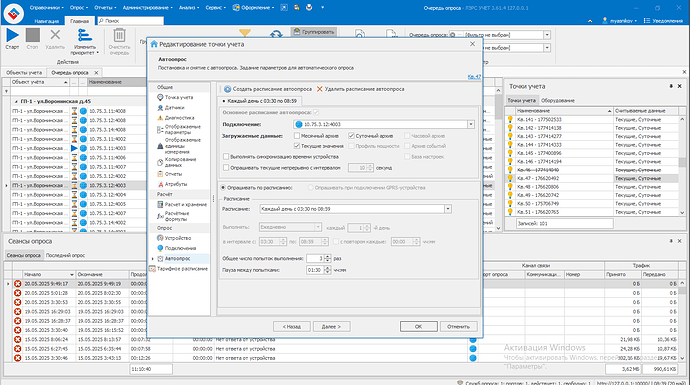Viewport: 690px width, 385px height.
Task: Switch to the Объекты учета tab
Action: 24,73
